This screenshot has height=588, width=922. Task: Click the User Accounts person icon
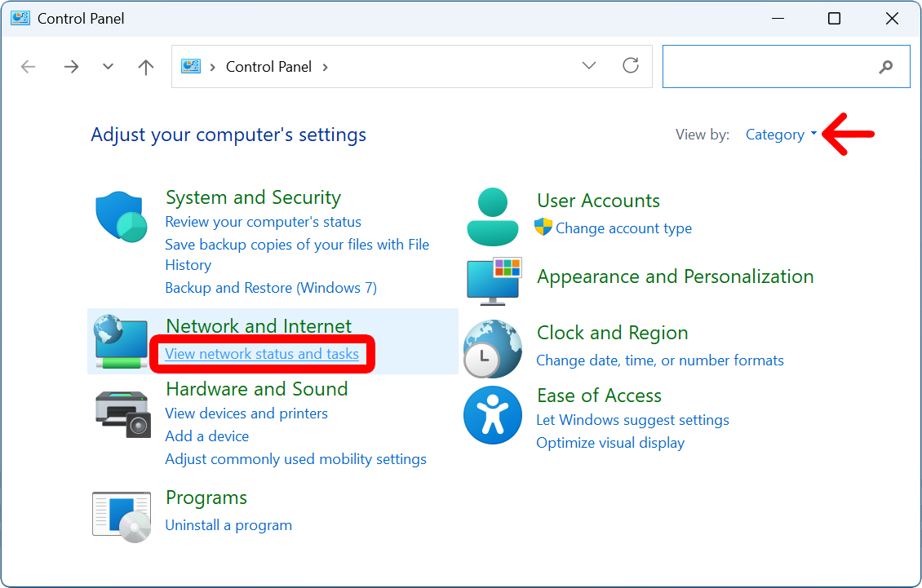pos(493,216)
